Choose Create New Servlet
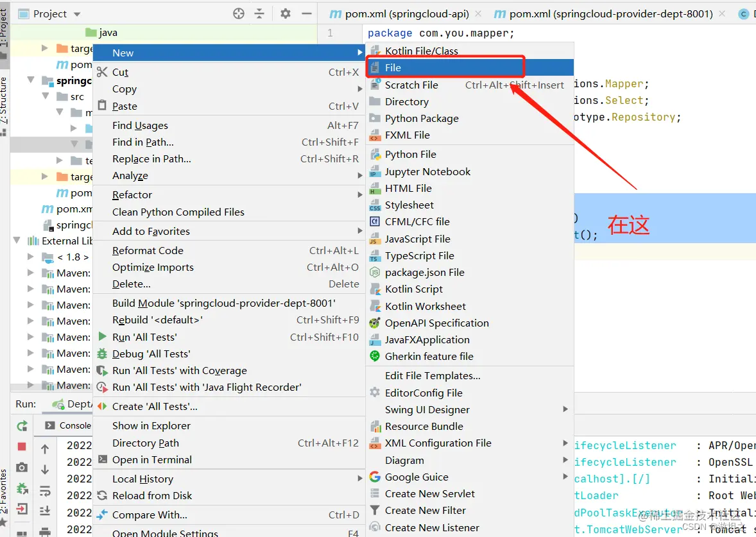This screenshot has width=756, height=537. pos(470,494)
